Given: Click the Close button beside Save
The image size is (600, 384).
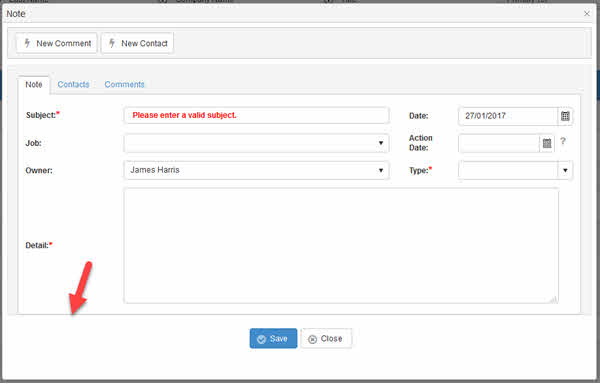Looking at the screenshot, I should [326, 338].
